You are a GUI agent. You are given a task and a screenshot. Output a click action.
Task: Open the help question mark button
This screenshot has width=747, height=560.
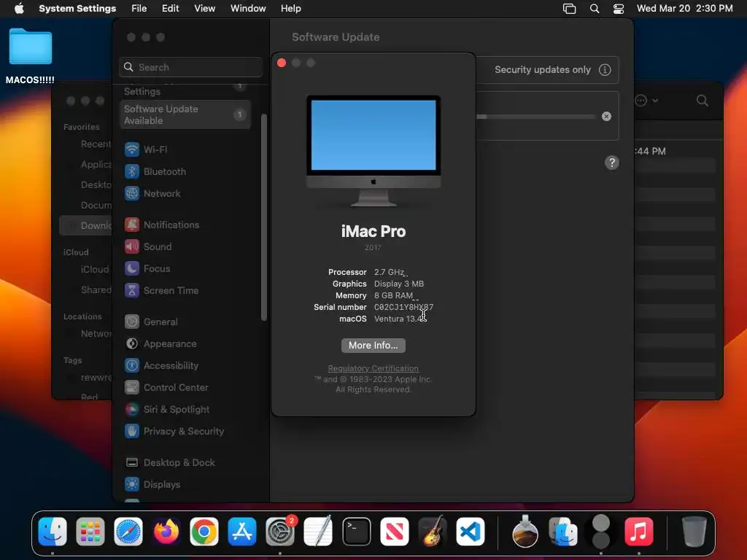click(x=612, y=163)
